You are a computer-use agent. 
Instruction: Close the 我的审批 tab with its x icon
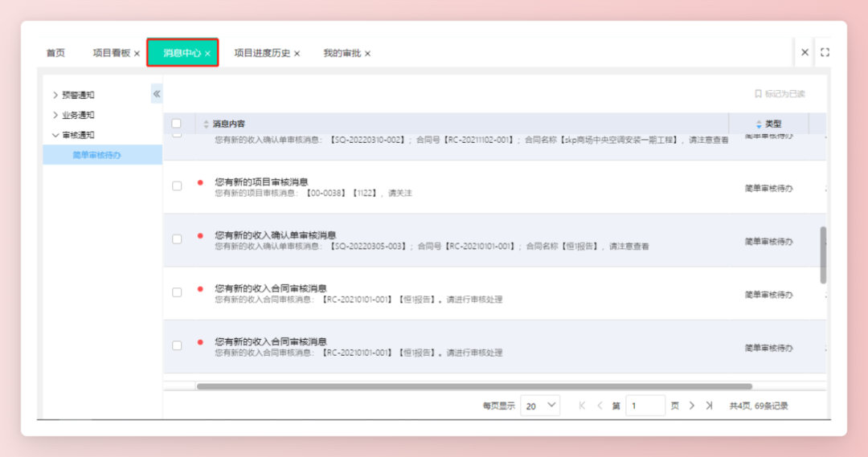pos(367,54)
